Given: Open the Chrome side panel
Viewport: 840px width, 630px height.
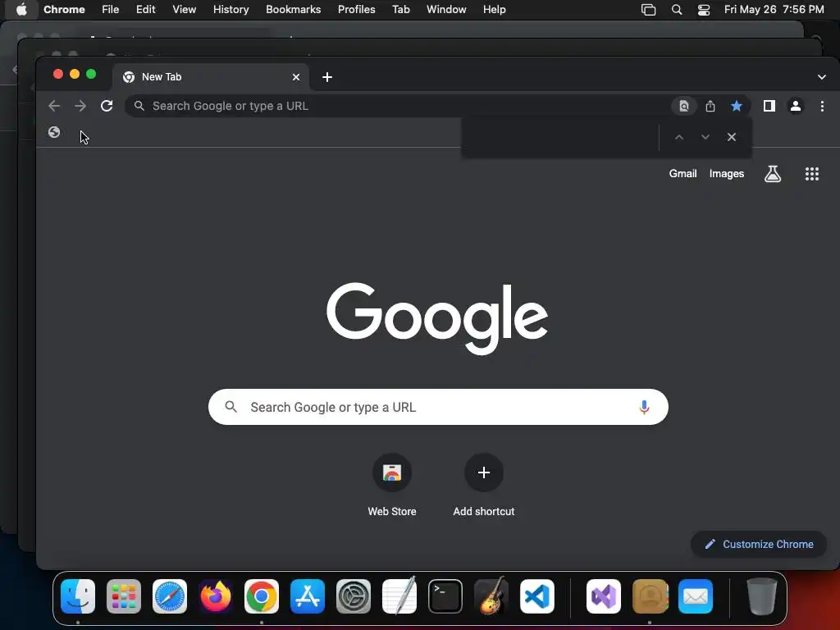Looking at the screenshot, I should coord(769,106).
